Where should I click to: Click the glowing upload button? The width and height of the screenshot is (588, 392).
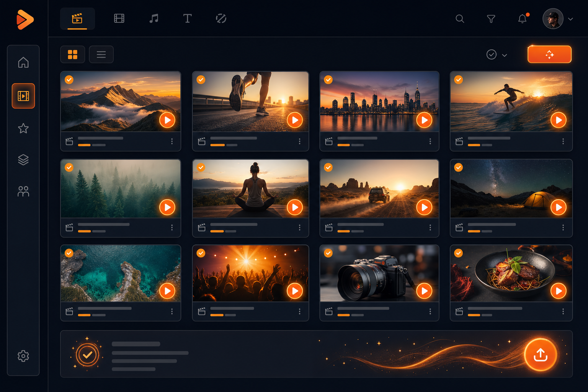(540, 354)
